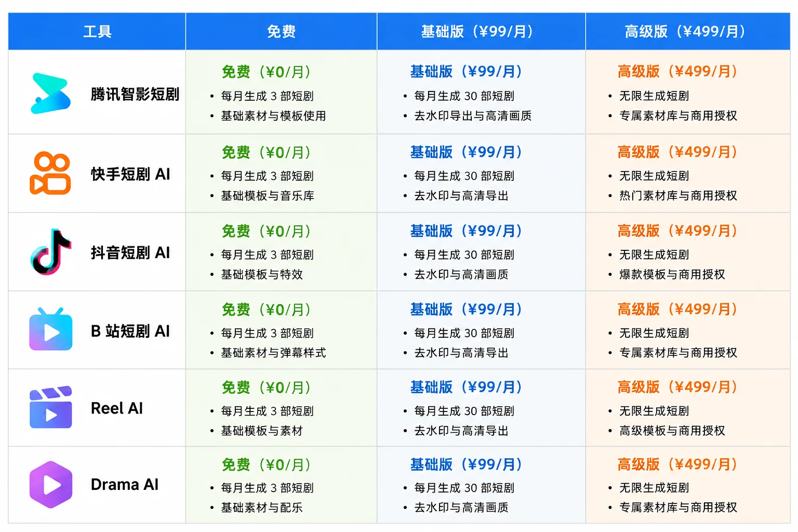Click 基础模板与音乐库 text
The width and height of the screenshot is (798, 532).
pos(268,196)
